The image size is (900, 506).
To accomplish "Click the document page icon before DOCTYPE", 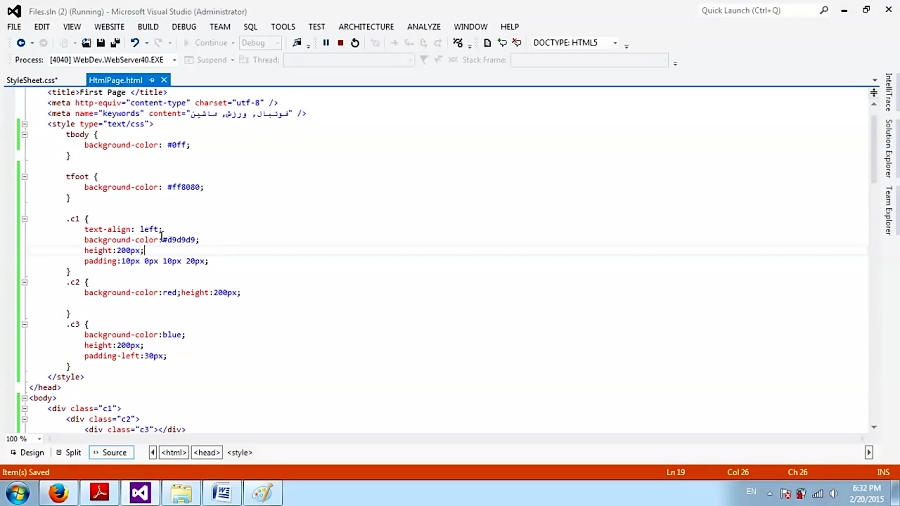I will (x=487, y=43).
